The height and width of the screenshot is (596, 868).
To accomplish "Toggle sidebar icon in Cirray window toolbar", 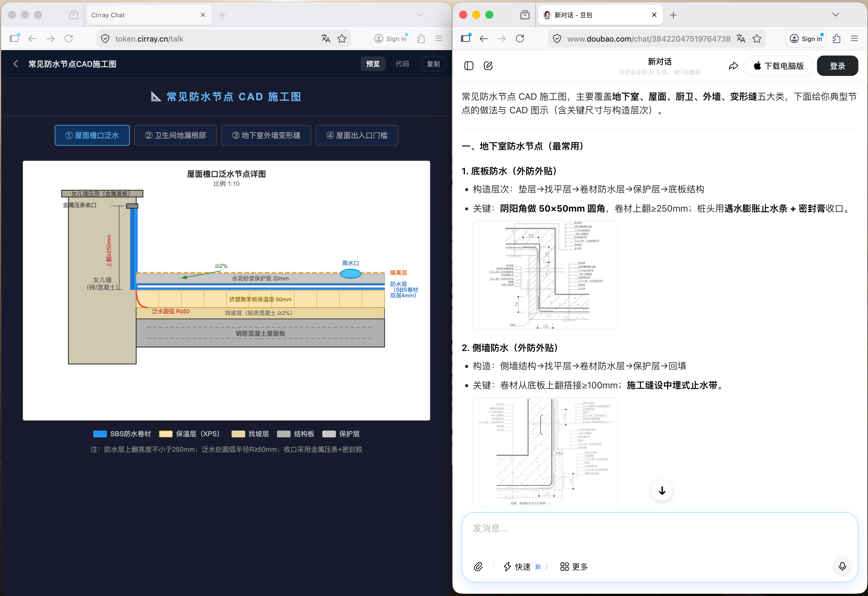I will (14, 39).
